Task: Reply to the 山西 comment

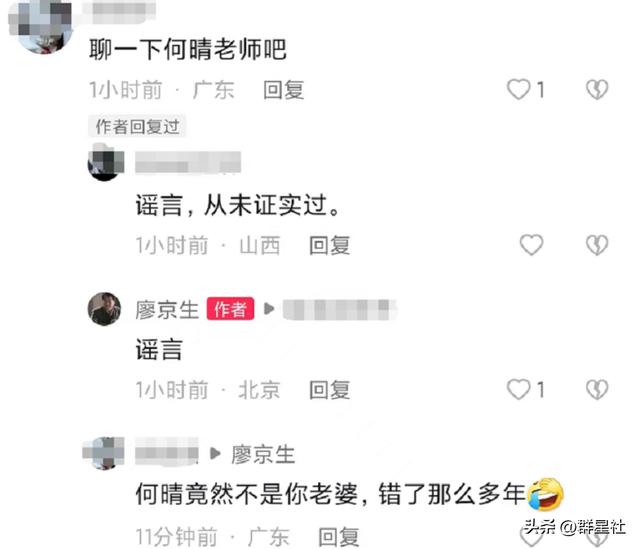Action: click(329, 245)
